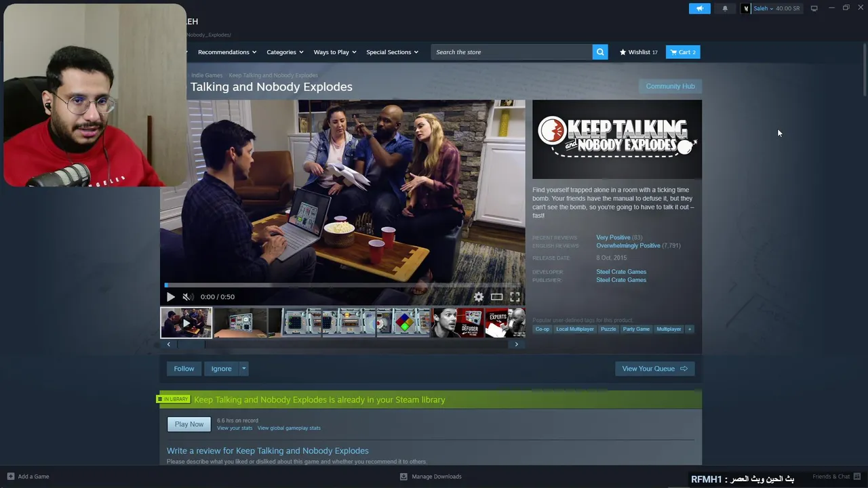
Task: Click the 6.6 hrs on record text
Action: tap(237, 421)
